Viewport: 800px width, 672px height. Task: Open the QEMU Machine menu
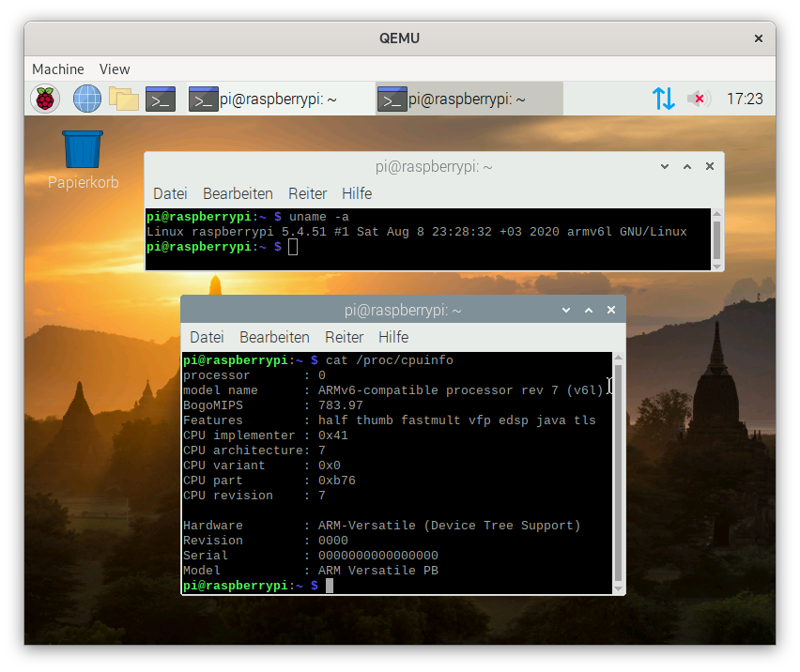pos(58,69)
